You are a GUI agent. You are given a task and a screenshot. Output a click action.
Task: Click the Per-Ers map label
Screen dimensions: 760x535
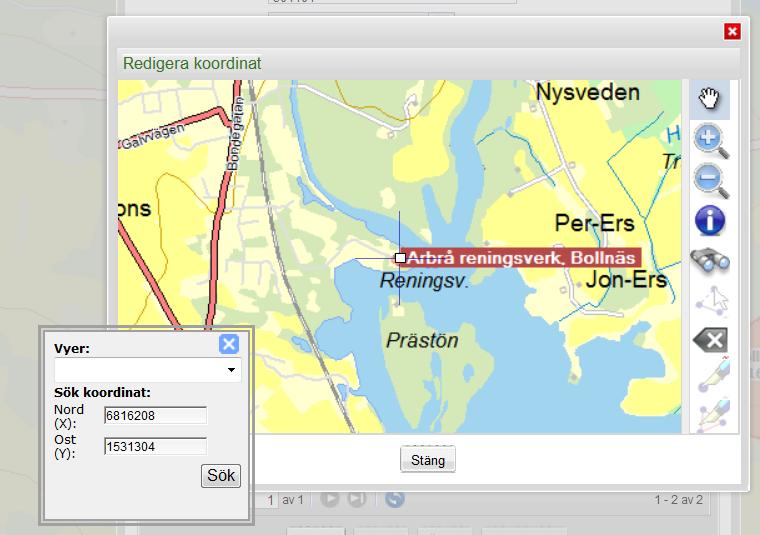tap(594, 223)
